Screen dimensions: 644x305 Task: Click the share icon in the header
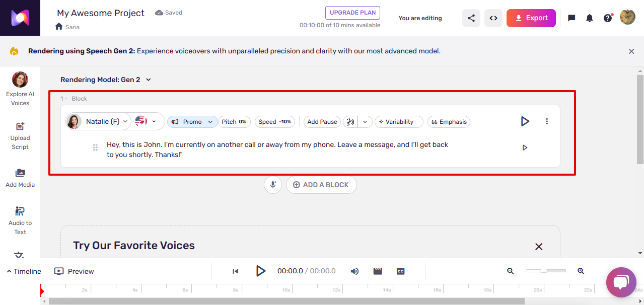pos(471,18)
